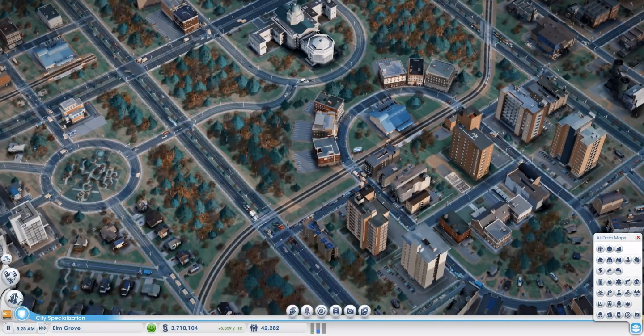Select Electronics specialization chip icon
The image size is (644, 336).
[x=335, y=311]
